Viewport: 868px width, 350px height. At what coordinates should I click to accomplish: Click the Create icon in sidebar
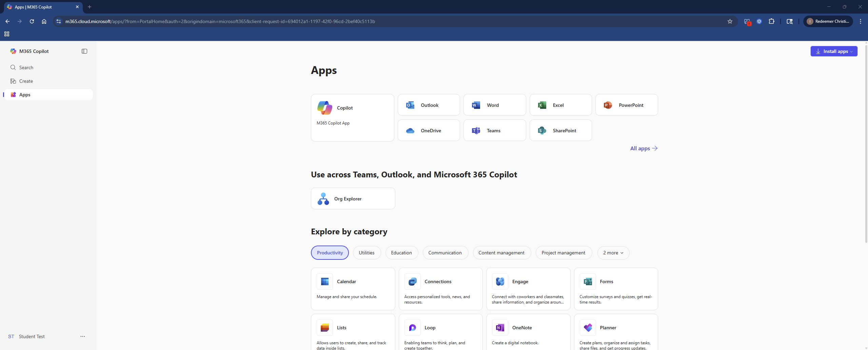(x=13, y=81)
